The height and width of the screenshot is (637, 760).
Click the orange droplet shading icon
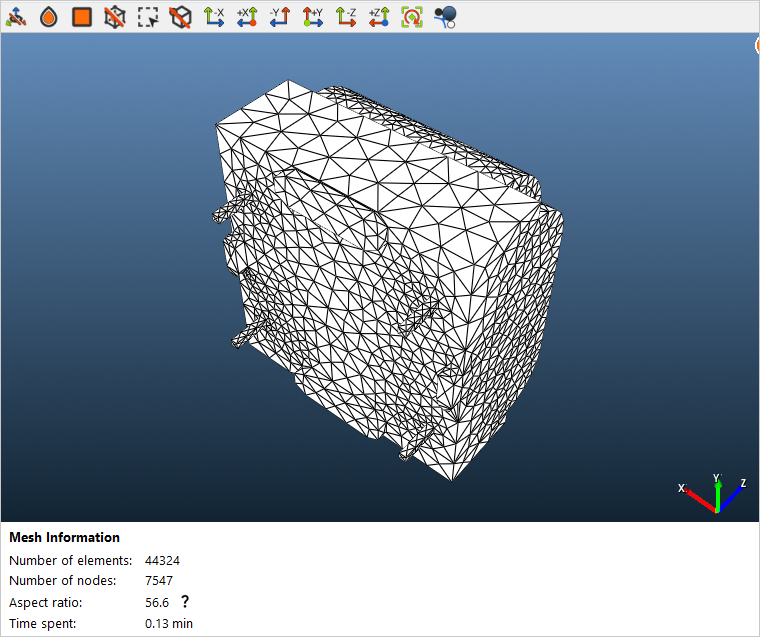pos(49,17)
